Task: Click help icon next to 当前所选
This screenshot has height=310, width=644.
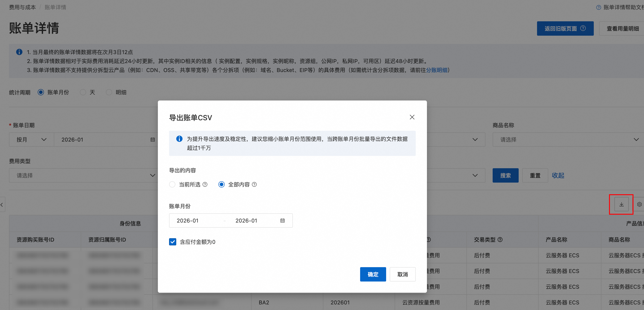Action: pos(205,185)
